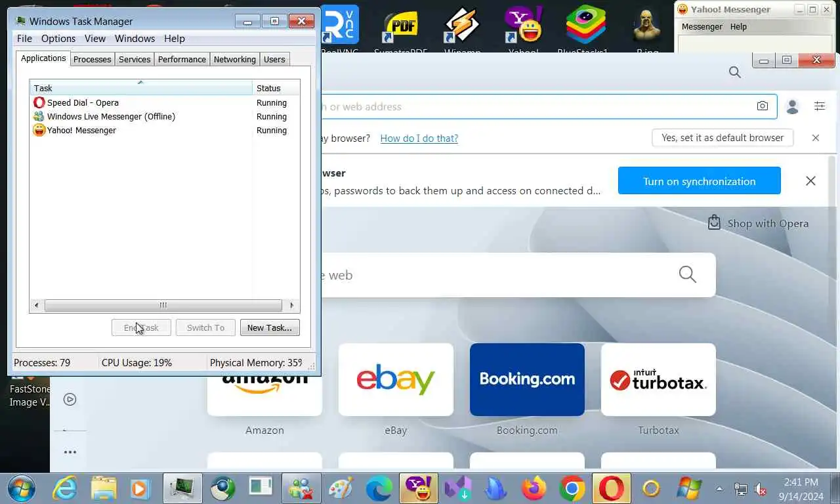
Task: Open Windows Live Messenger taskbar button
Action: pos(301,488)
